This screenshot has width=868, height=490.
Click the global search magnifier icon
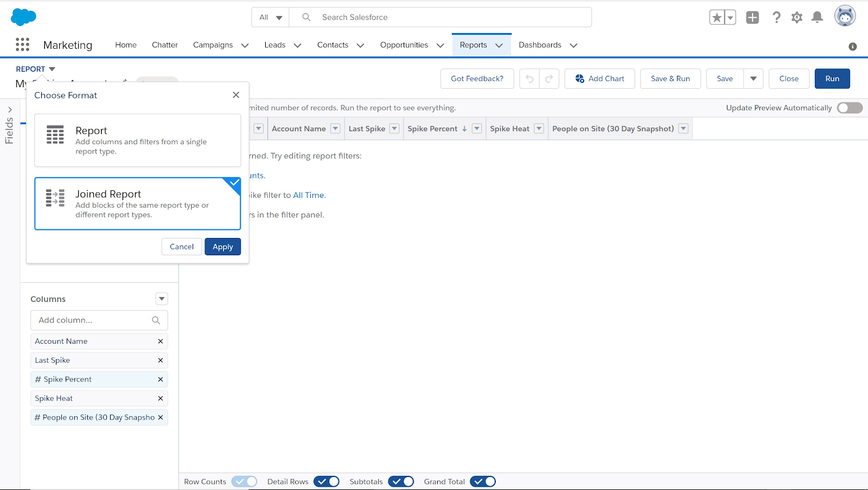[x=307, y=17]
